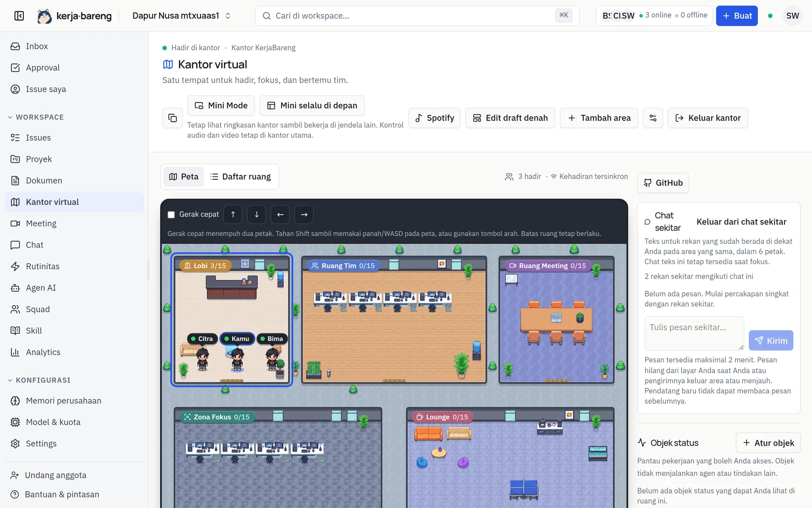Image resolution: width=812 pixels, height=508 pixels.
Task: Collapse the sidebar panel icon
Action: tap(19, 16)
